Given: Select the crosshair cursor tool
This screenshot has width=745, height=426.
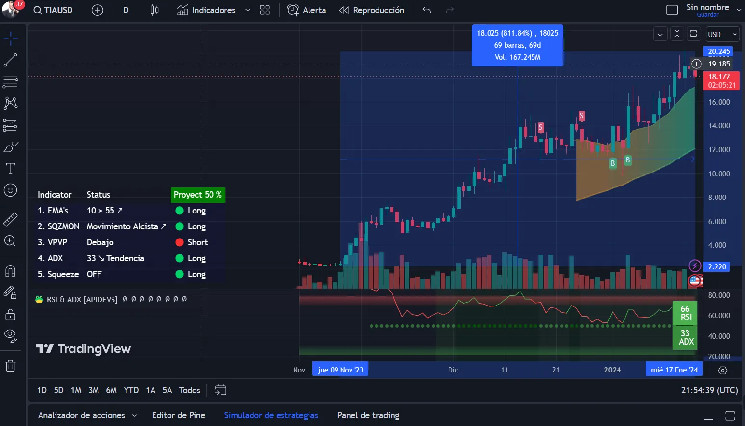Looking at the screenshot, I should 10,38.
